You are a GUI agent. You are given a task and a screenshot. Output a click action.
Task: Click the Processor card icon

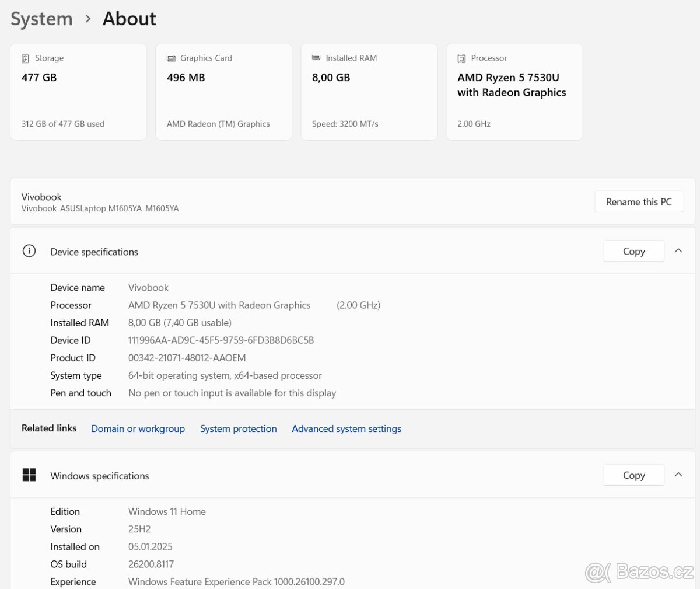point(461,58)
